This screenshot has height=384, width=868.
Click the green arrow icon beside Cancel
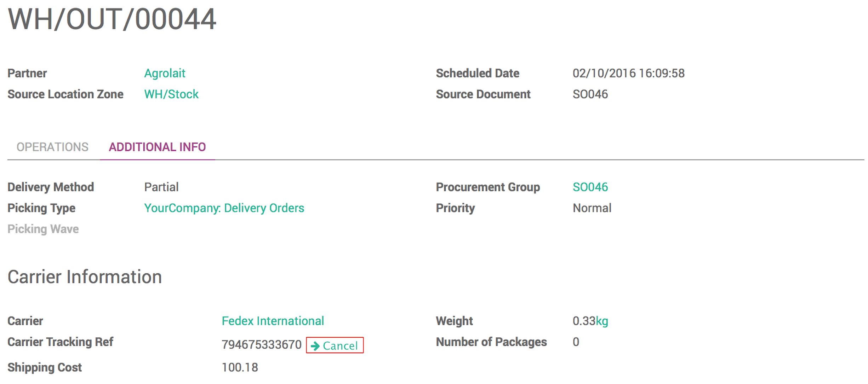tap(315, 346)
